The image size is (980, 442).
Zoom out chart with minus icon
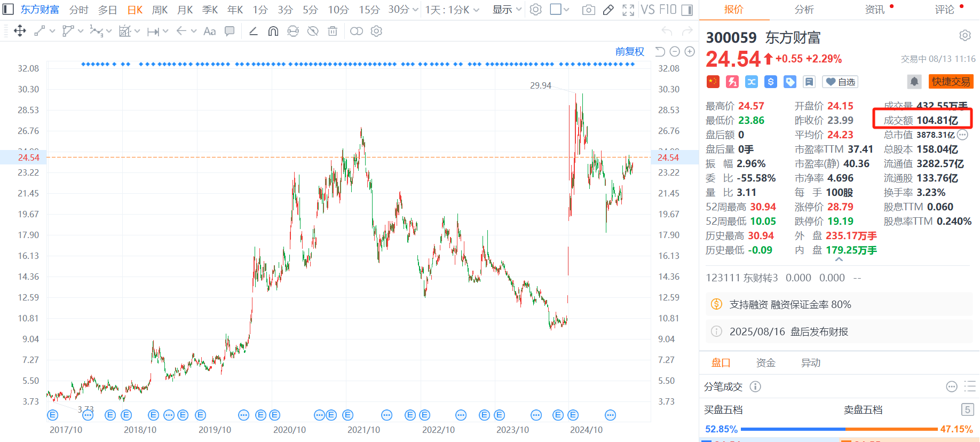675,51
